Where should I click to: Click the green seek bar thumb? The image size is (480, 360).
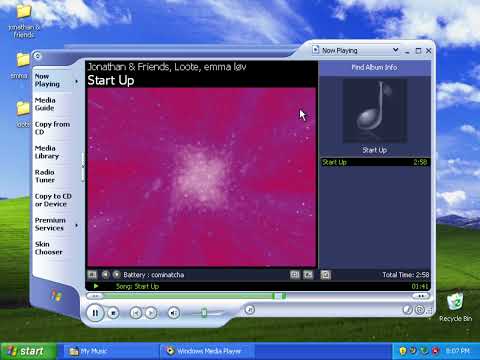tap(279, 296)
